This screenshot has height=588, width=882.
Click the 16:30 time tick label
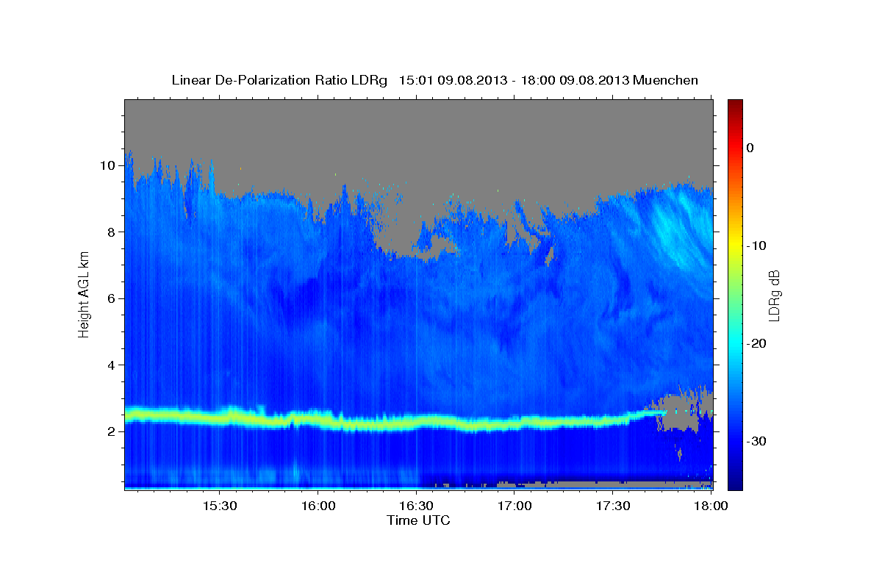point(416,506)
